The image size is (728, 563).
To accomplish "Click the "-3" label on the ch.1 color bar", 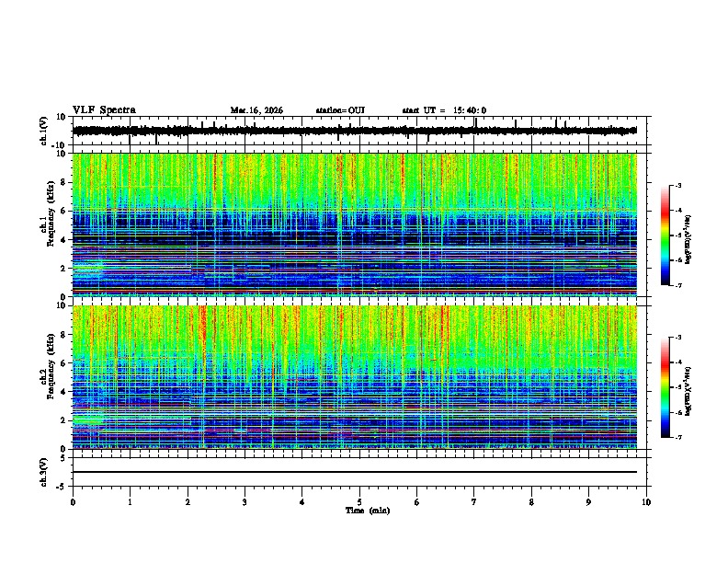I will pos(678,185).
